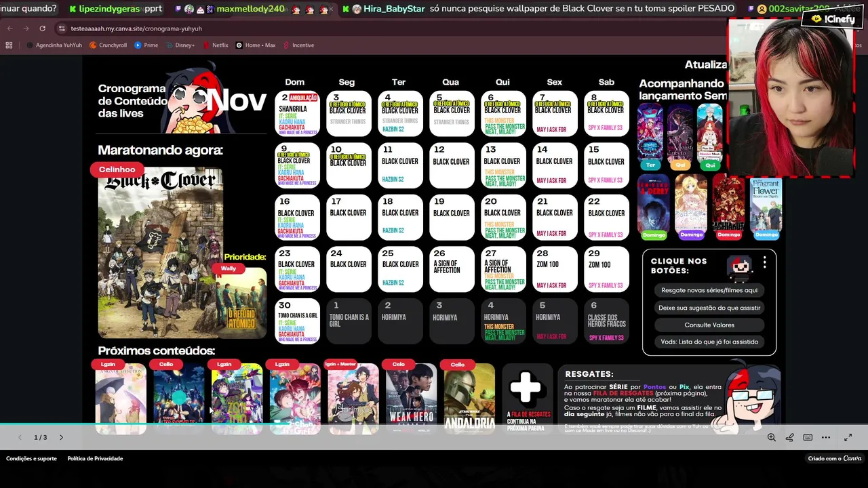
Task: Click the remote control icon in Canva bar
Action: (789, 437)
